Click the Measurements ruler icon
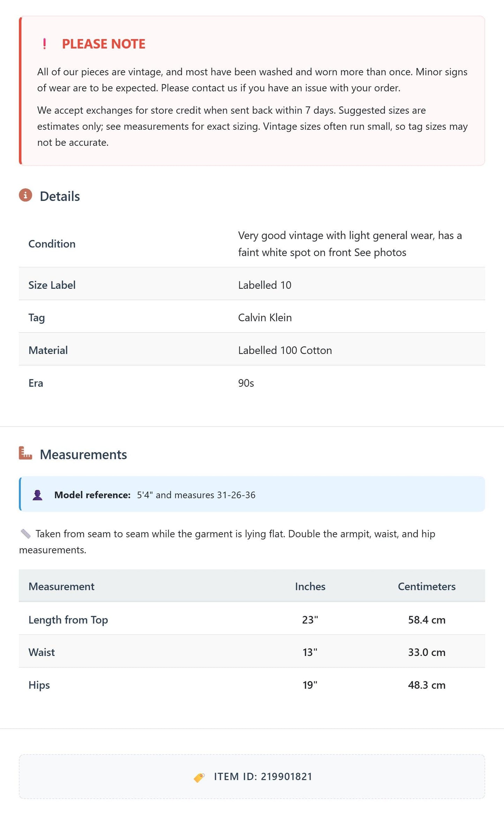This screenshot has height=815, width=504. click(25, 453)
